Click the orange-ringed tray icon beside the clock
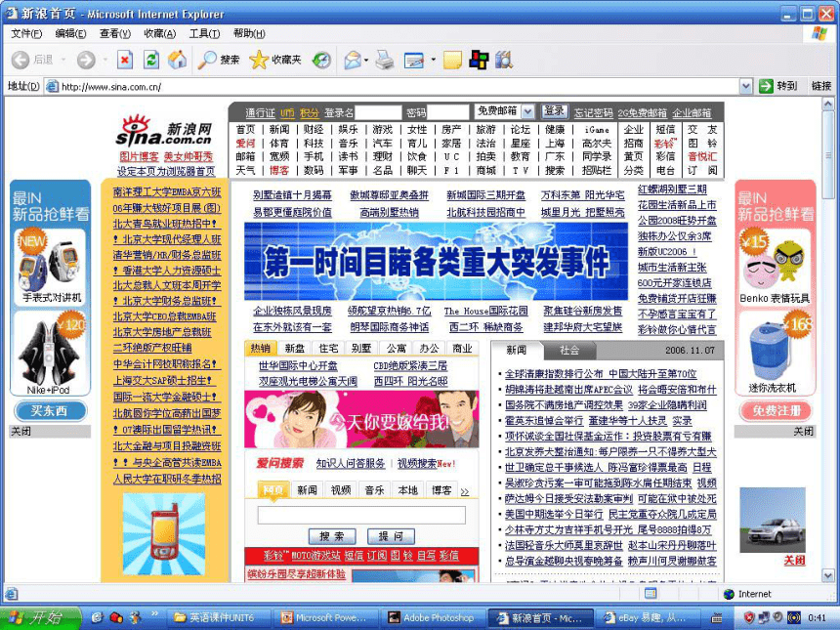The height and width of the screenshot is (630, 840). (794, 617)
